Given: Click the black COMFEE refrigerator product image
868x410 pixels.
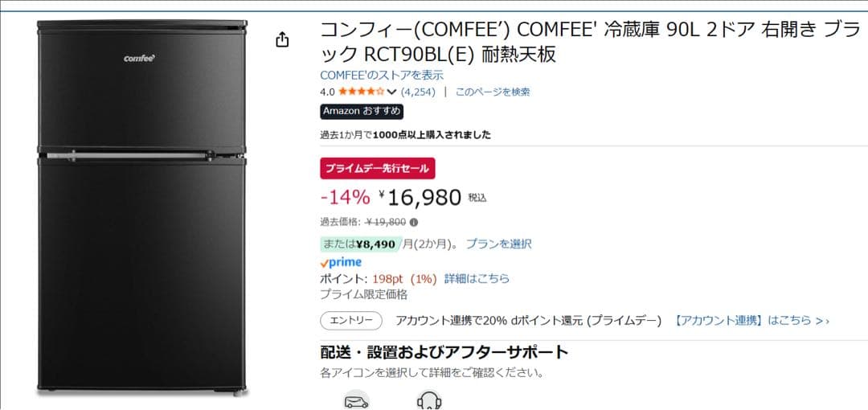Looking at the screenshot, I should tap(142, 207).
